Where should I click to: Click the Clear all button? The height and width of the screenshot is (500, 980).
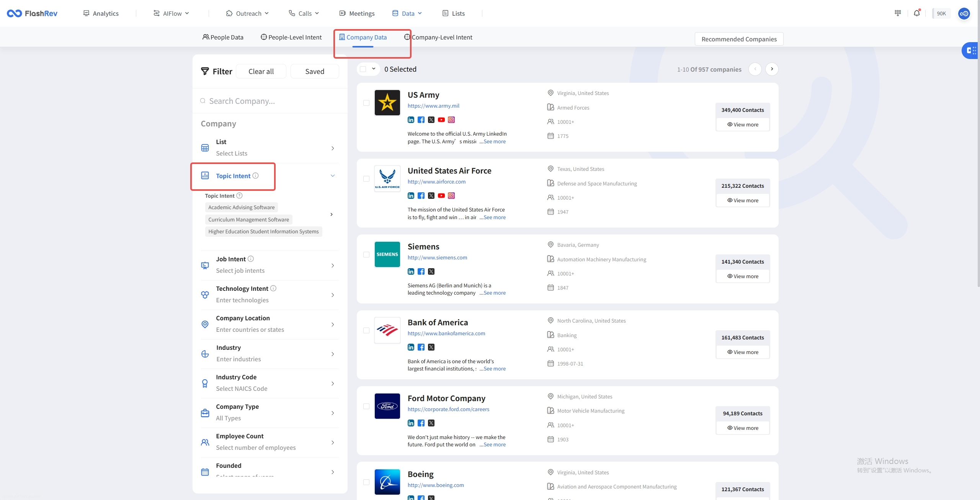coord(261,71)
